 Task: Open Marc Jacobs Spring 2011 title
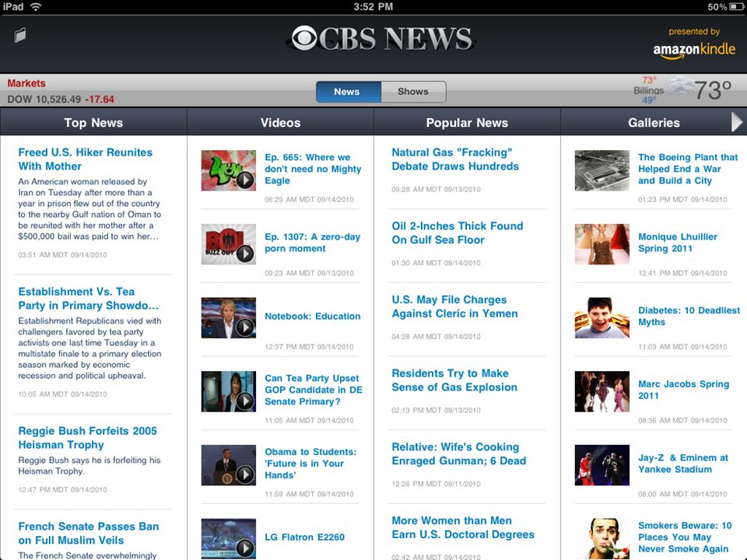coord(684,390)
